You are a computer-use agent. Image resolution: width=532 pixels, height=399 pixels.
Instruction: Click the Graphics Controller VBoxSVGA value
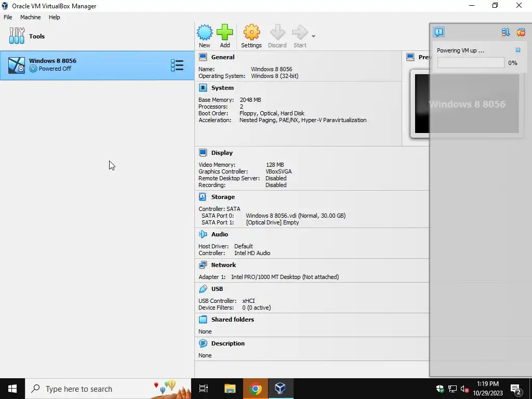point(278,171)
